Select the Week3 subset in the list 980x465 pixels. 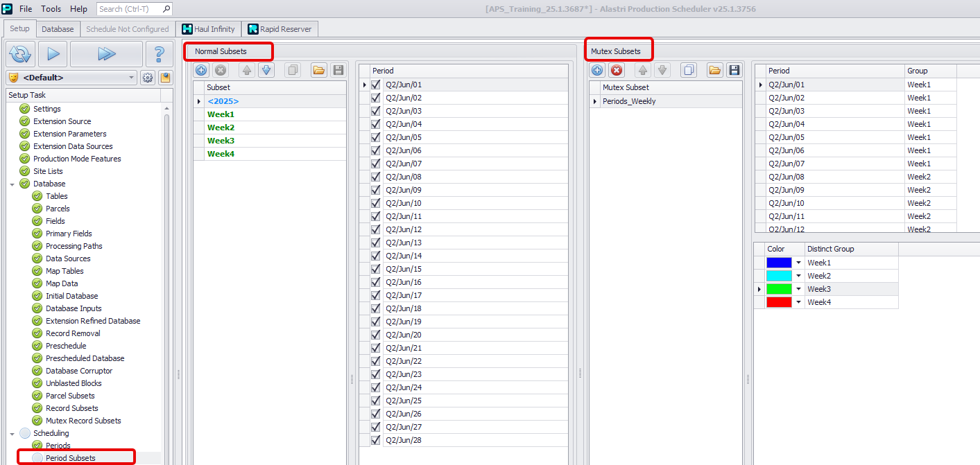point(221,141)
